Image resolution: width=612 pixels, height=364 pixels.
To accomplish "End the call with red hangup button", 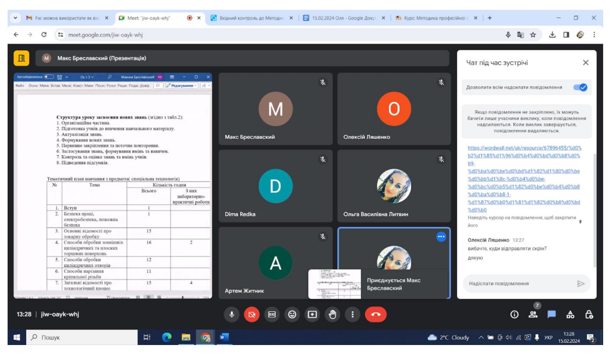I will point(376,314).
